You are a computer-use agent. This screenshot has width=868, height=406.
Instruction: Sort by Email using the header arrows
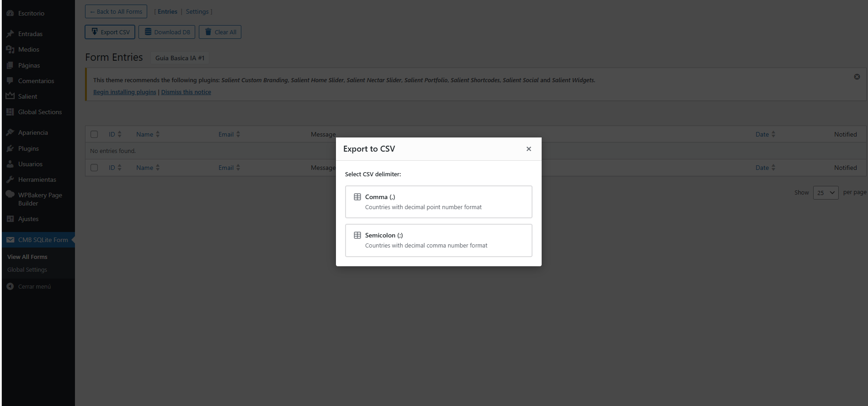238,134
